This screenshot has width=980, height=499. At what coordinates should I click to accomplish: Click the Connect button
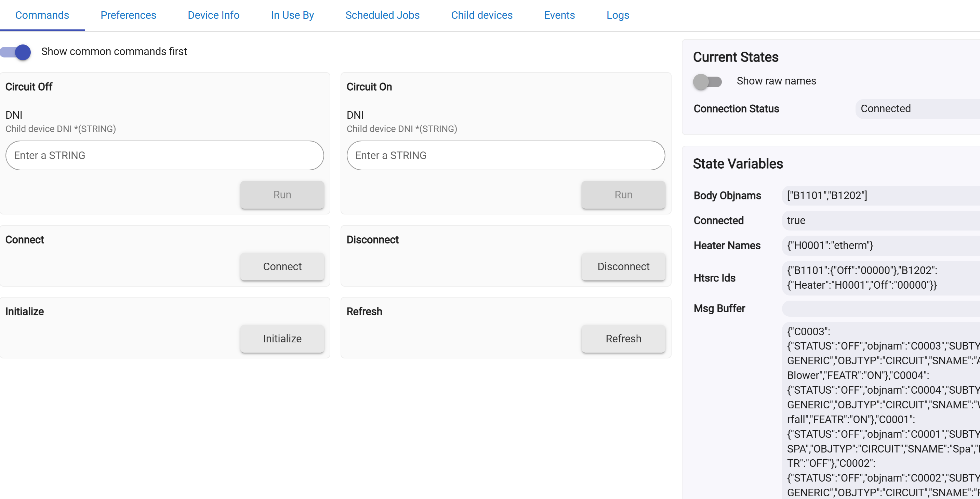tap(282, 266)
